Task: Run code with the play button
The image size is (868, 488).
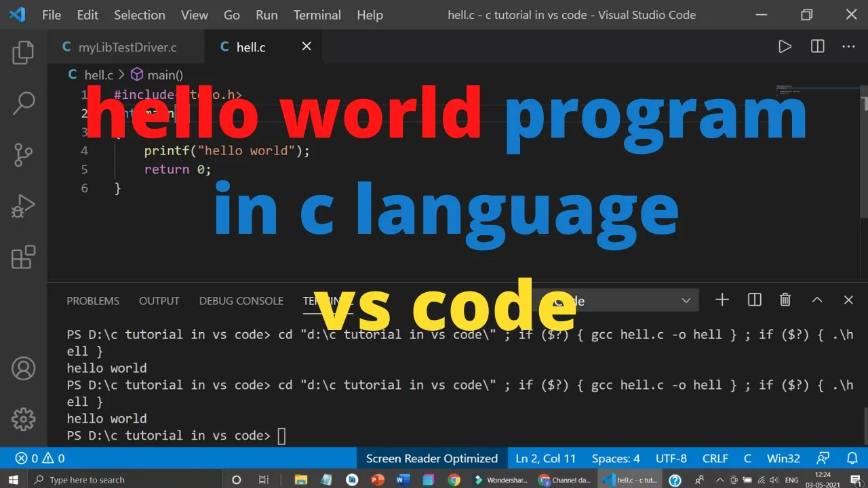Action: tap(785, 47)
